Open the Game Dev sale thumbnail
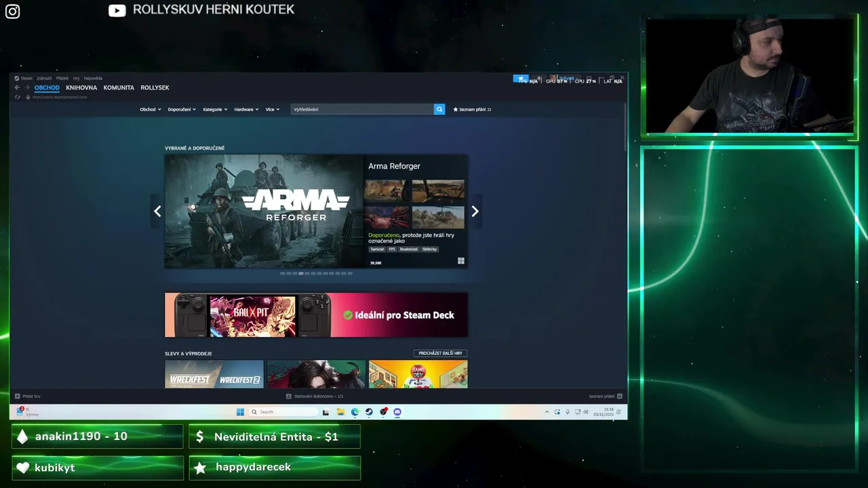The image size is (868, 488). point(418,374)
